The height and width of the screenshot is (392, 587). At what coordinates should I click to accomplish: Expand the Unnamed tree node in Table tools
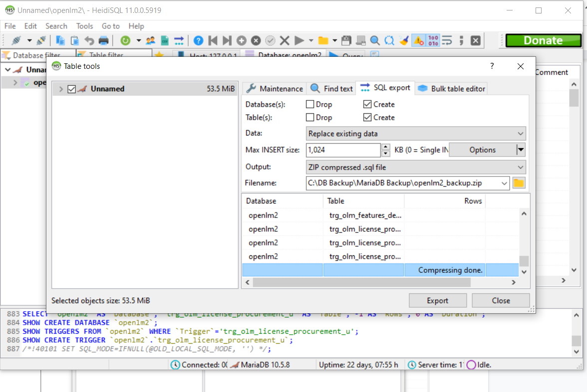click(61, 89)
